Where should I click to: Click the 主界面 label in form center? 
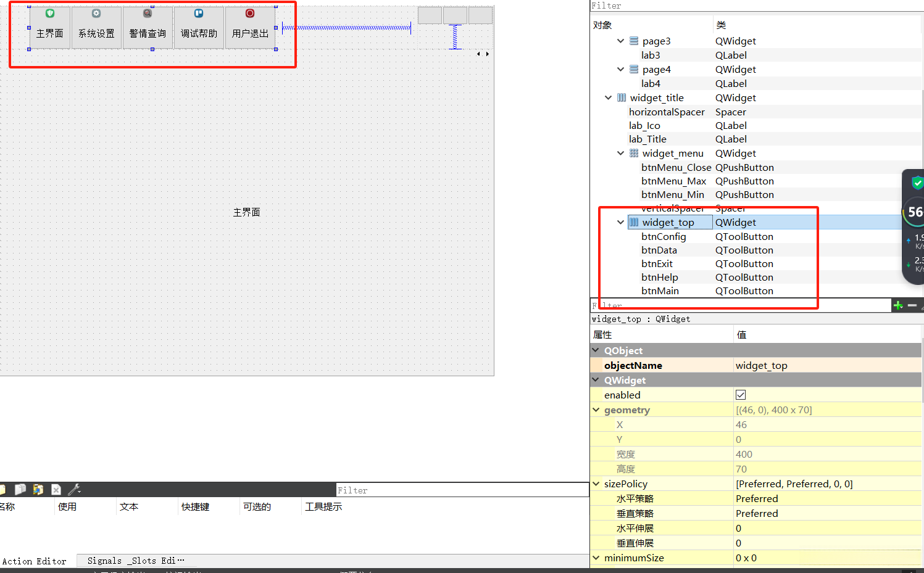coord(246,212)
